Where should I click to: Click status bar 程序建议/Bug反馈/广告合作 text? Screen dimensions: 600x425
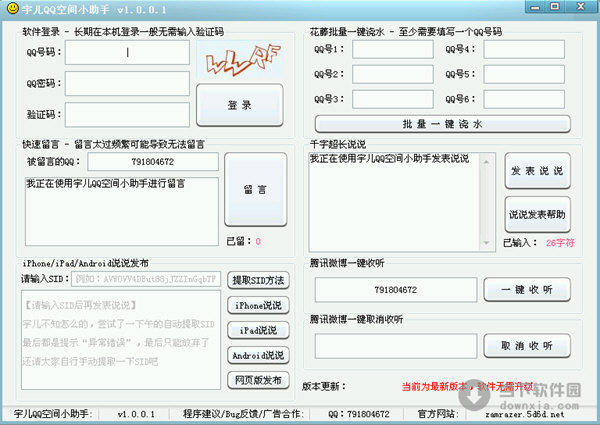coord(243,414)
